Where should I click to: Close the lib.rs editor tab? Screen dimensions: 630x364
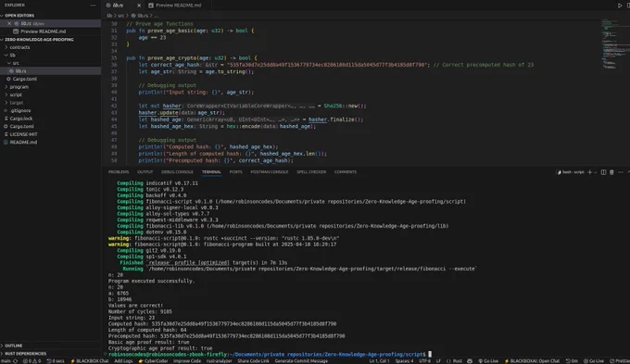tap(139, 6)
